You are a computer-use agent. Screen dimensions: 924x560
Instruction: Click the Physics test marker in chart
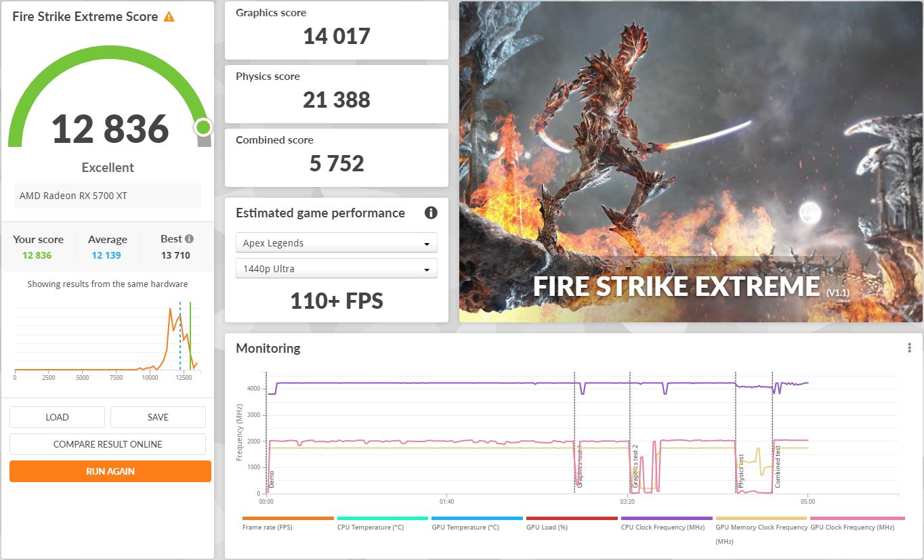(741, 471)
